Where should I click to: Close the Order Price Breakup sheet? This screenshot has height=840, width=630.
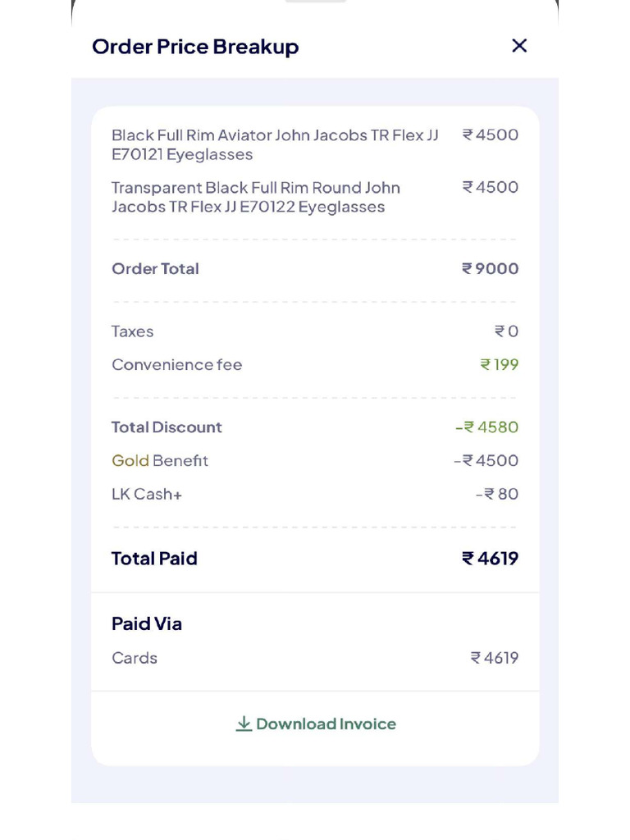coord(518,46)
